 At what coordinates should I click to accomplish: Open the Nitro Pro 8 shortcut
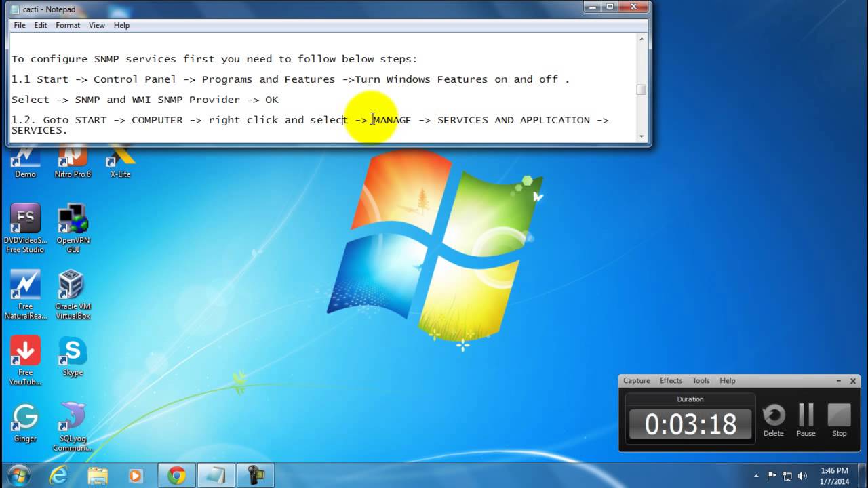73,163
